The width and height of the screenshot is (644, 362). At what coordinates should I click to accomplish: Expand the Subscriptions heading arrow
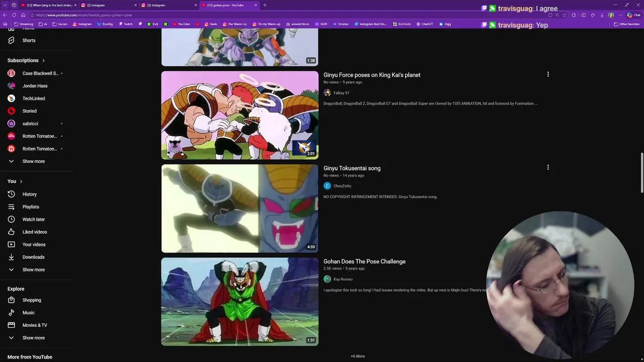[43, 60]
